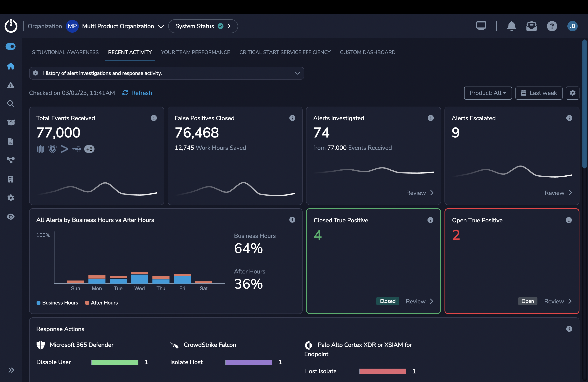
Task: Click the Critical Start power logo
Action: (11, 26)
